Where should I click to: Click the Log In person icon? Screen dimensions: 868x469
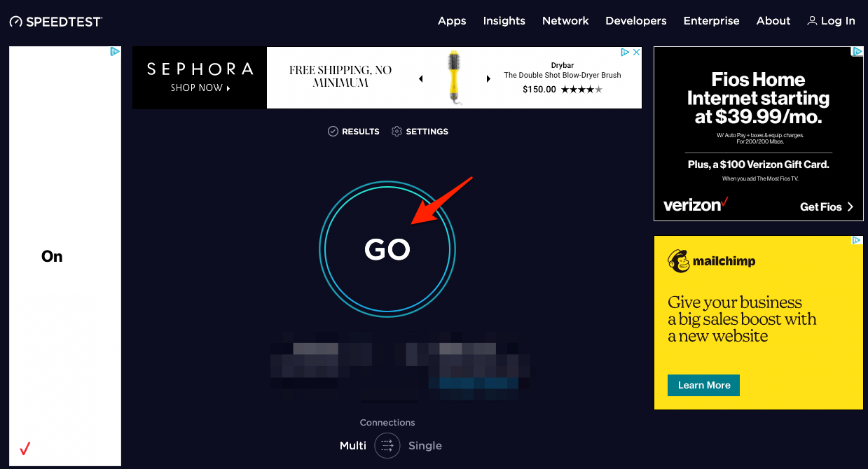coord(811,20)
